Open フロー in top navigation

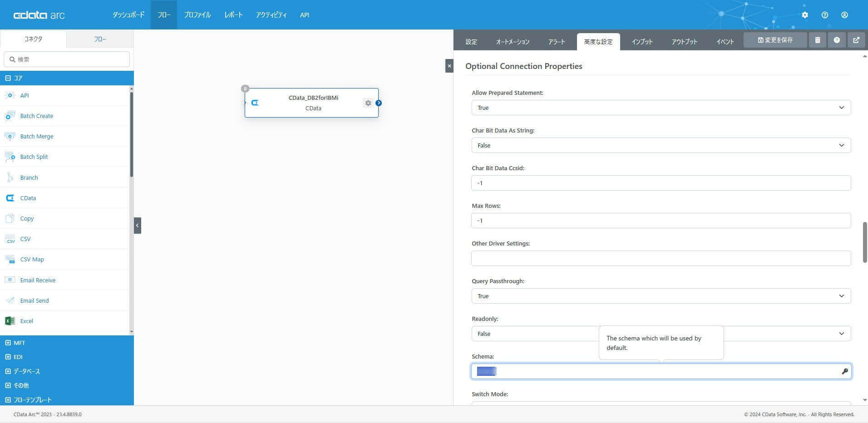coord(164,15)
